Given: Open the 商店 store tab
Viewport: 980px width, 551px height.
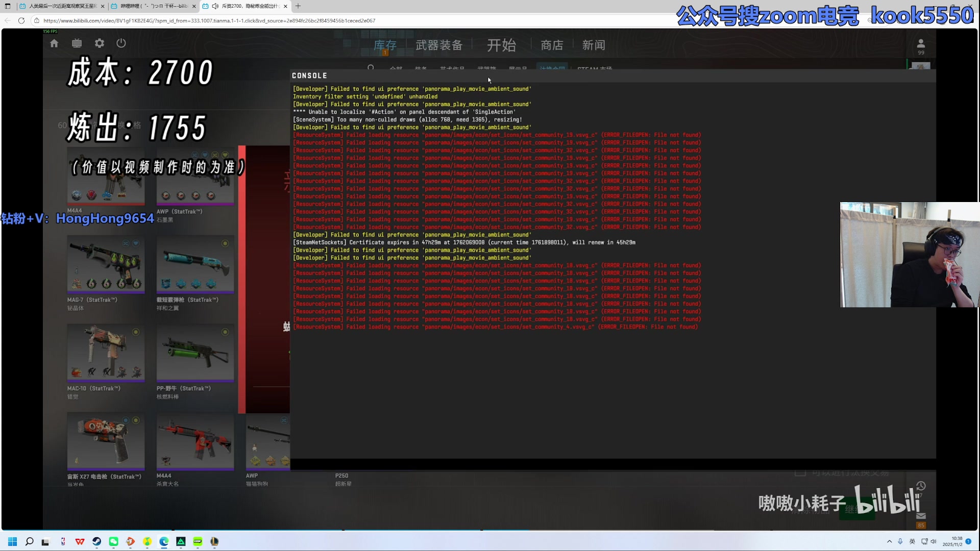Looking at the screenshot, I should point(552,45).
